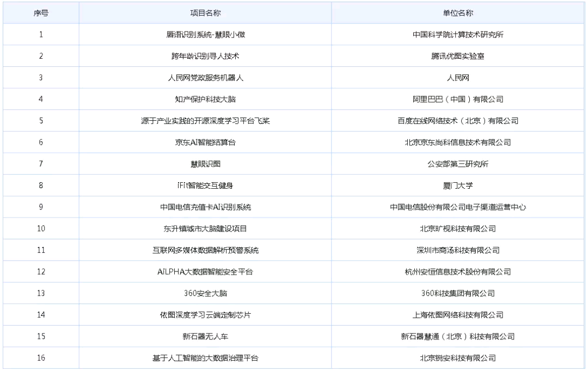Click the unit 新石器慧通（北京）科技有限公司

[458, 336]
